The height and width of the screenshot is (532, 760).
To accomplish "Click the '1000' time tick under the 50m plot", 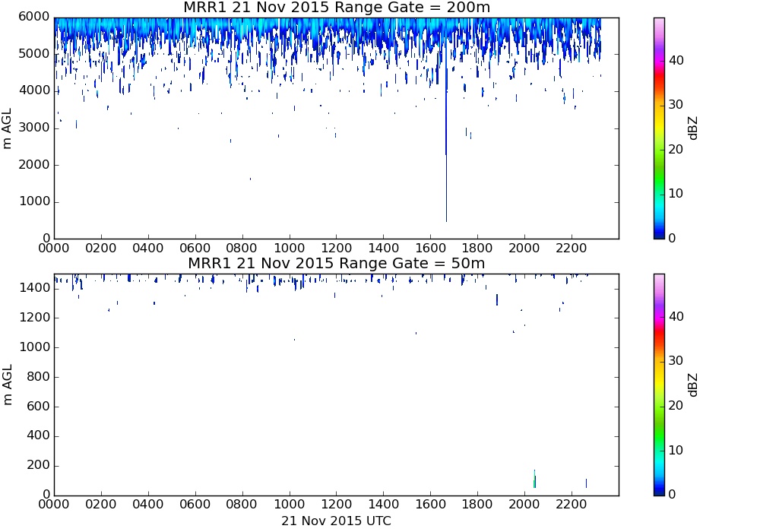I will click(290, 505).
